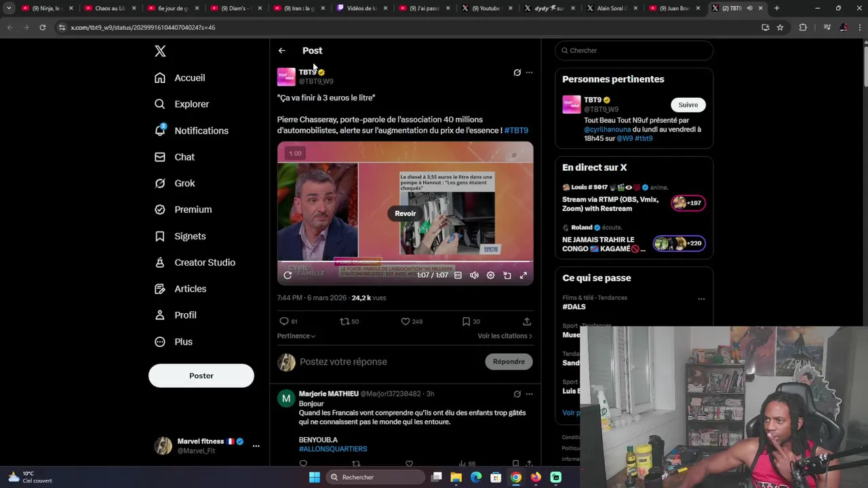Switch to the Youtube tab

pyautogui.click(x=486, y=8)
